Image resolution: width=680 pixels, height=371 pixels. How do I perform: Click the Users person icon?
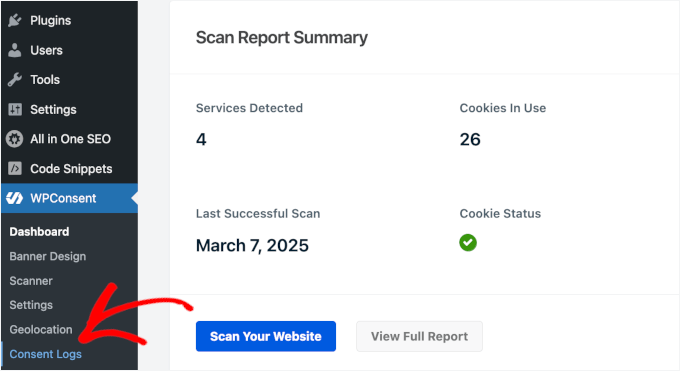coord(14,50)
